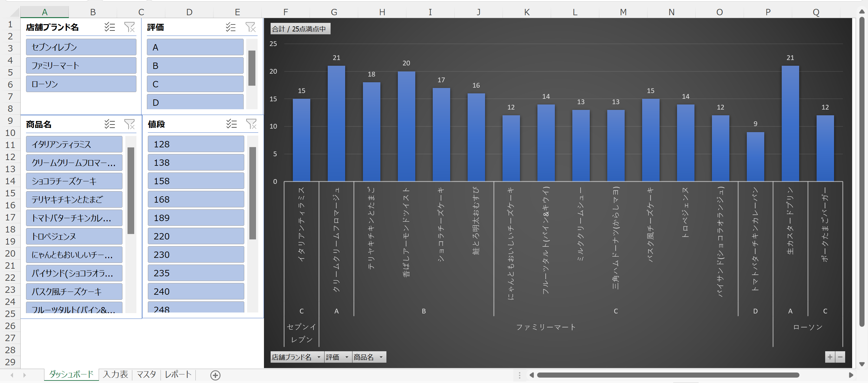Clear filter on 商品名 slicer

click(x=129, y=124)
